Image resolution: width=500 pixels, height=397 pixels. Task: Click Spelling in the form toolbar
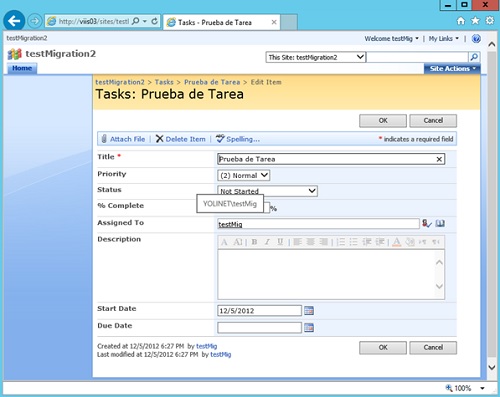(x=238, y=139)
